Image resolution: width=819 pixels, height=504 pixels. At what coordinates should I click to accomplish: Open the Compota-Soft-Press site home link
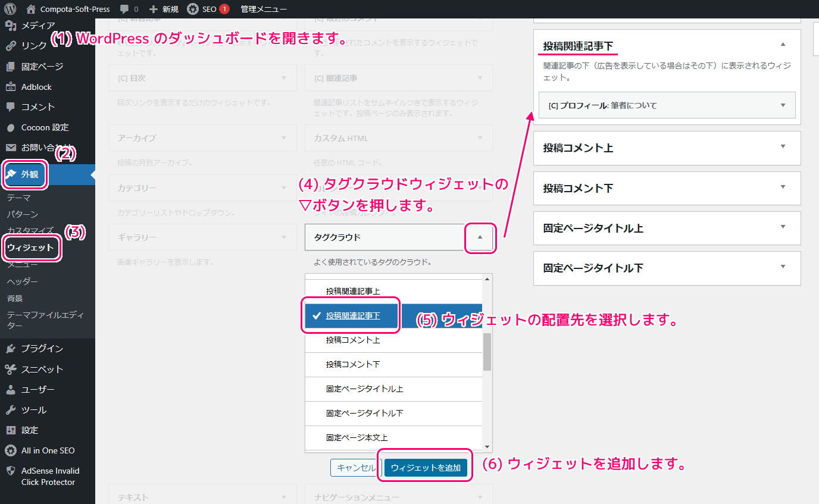[x=68, y=9]
